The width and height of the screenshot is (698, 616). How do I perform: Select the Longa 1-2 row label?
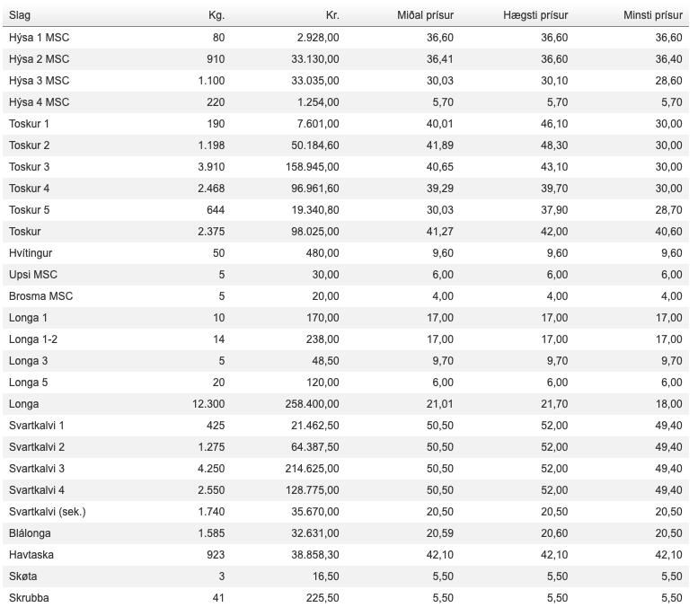pyautogui.click(x=33, y=339)
